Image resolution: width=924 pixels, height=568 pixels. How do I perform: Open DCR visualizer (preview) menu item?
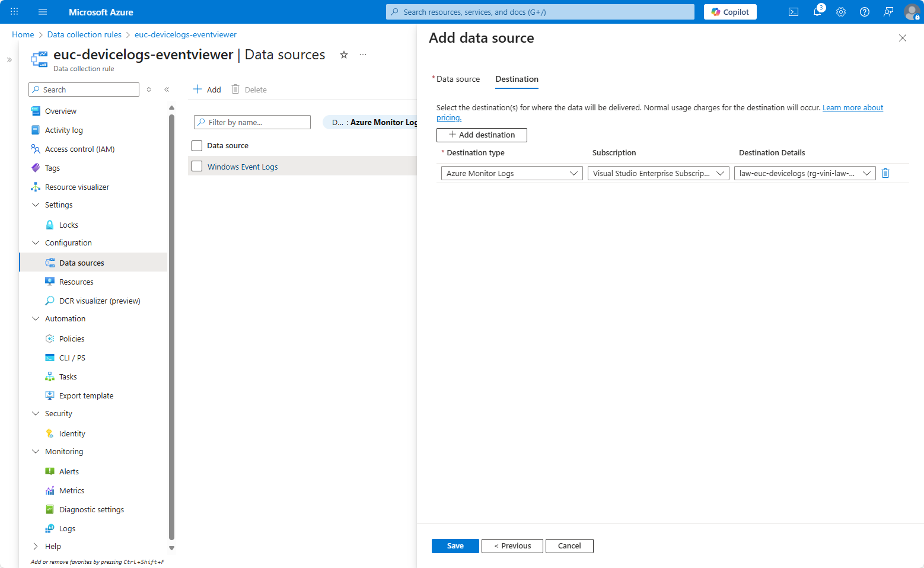[100, 301]
